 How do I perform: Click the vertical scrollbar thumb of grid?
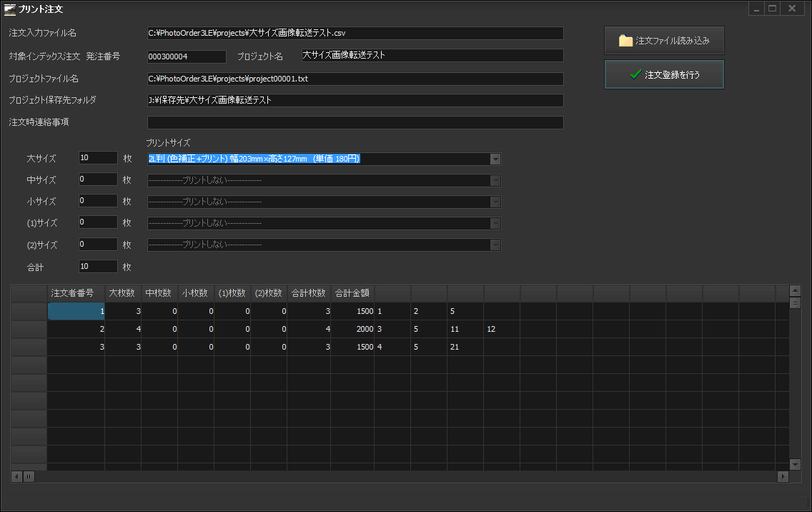tap(795, 302)
